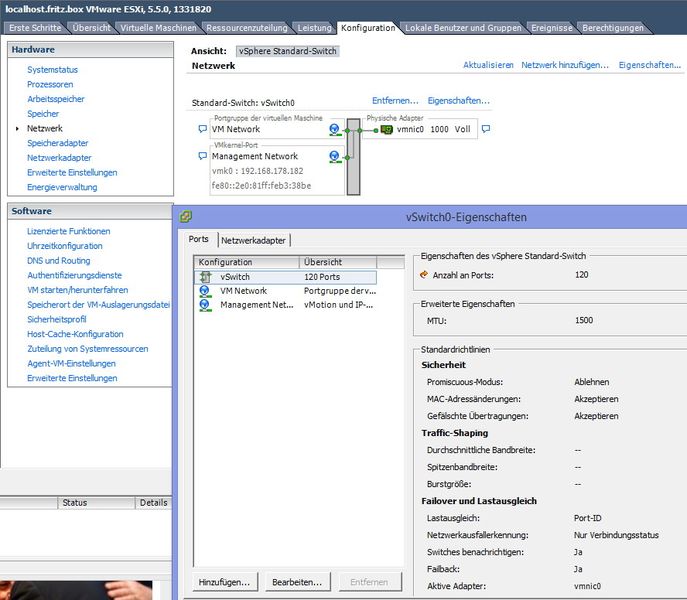Screen dimensions: 687x600
Task: Click the Übersicht column header in list
Action: pyautogui.click(x=338, y=262)
